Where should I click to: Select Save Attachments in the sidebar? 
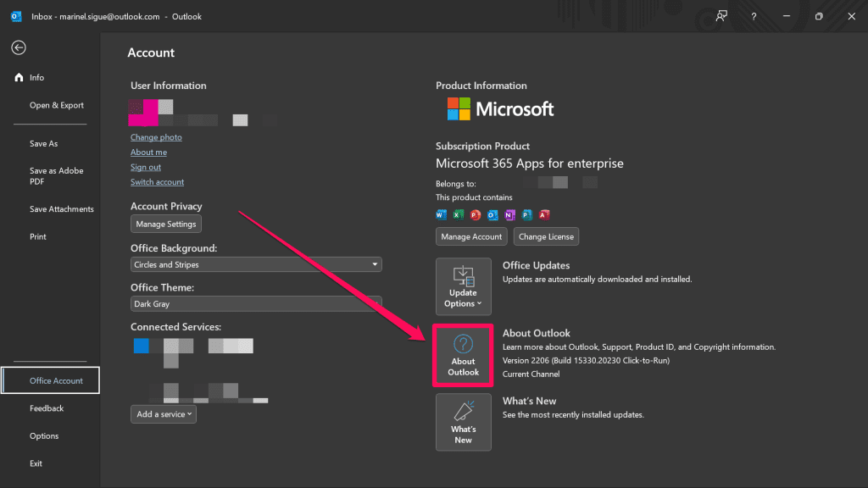[62, 209]
